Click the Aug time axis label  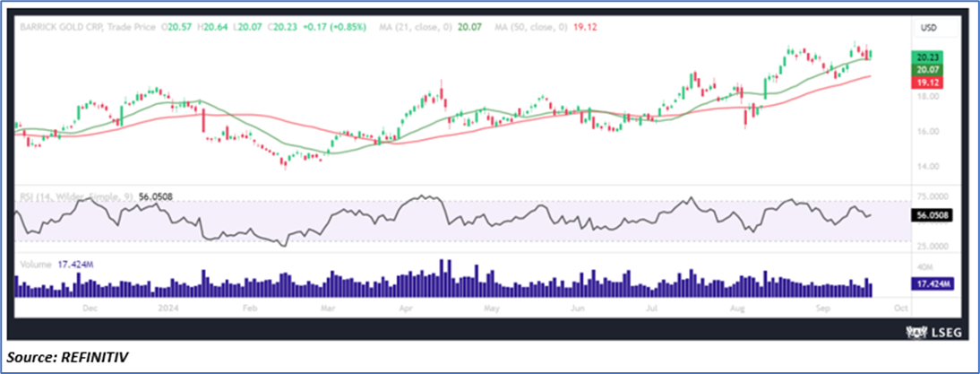pos(739,309)
